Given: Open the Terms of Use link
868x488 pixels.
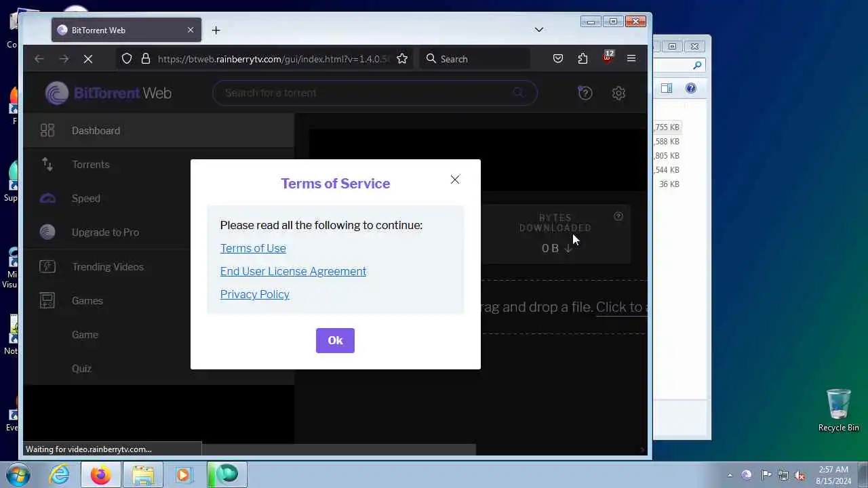Looking at the screenshot, I should pos(253,248).
